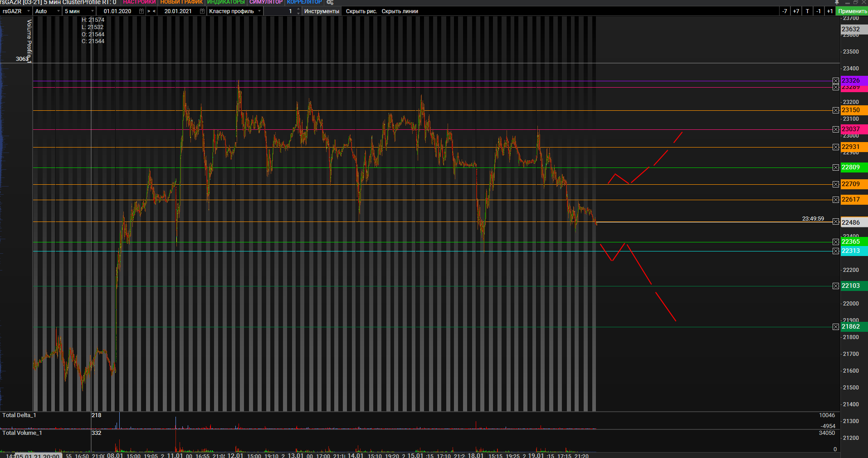Remove the 22313 cyan level line
Image resolution: width=868 pixels, height=458 pixels.
(836, 251)
